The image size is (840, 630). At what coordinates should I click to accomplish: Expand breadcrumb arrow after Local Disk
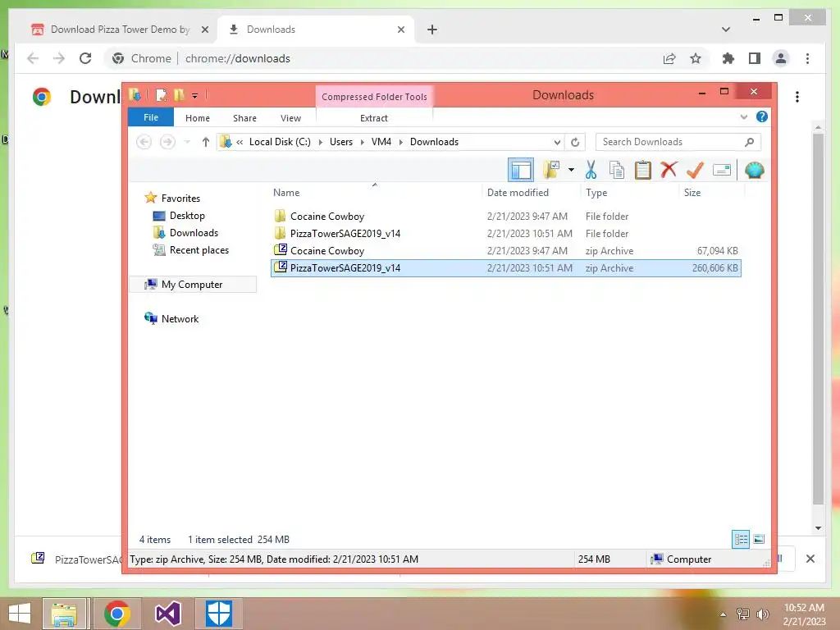coord(321,142)
